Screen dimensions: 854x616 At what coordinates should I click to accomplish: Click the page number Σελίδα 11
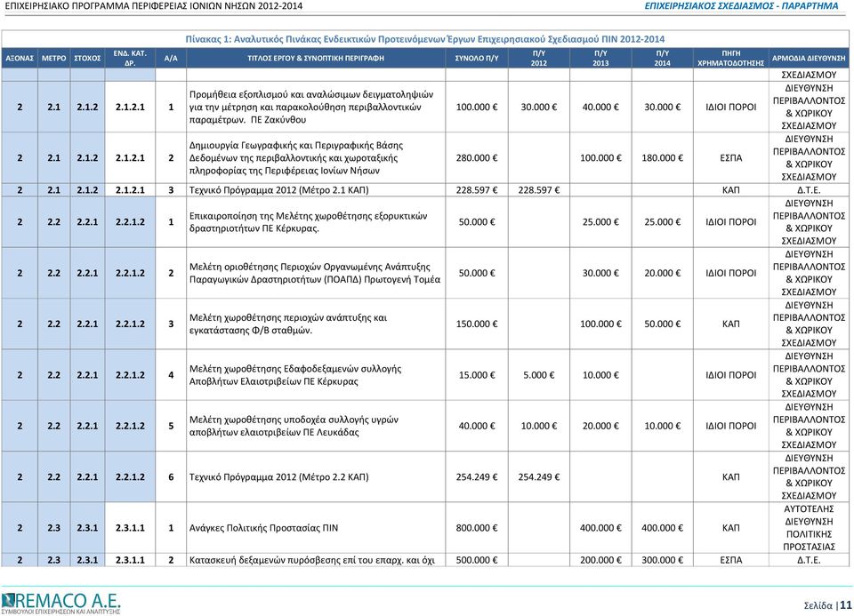(827, 605)
